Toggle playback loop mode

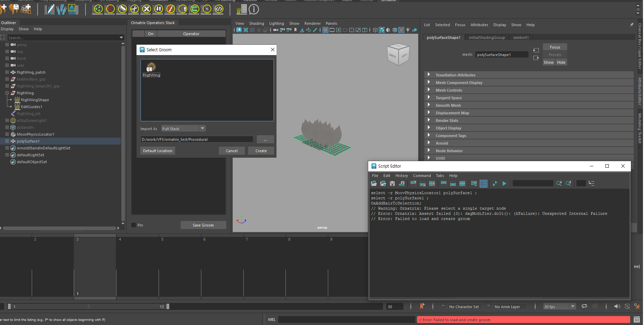coord(584,306)
